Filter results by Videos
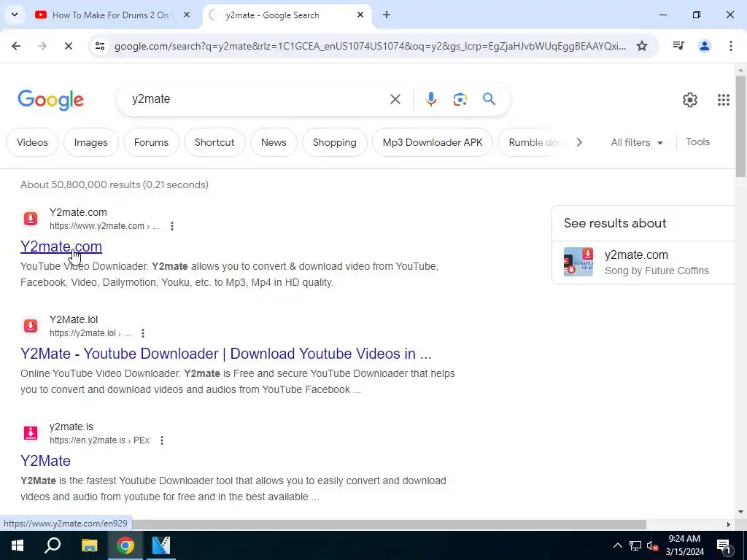The width and height of the screenshot is (747, 560). [x=32, y=142]
